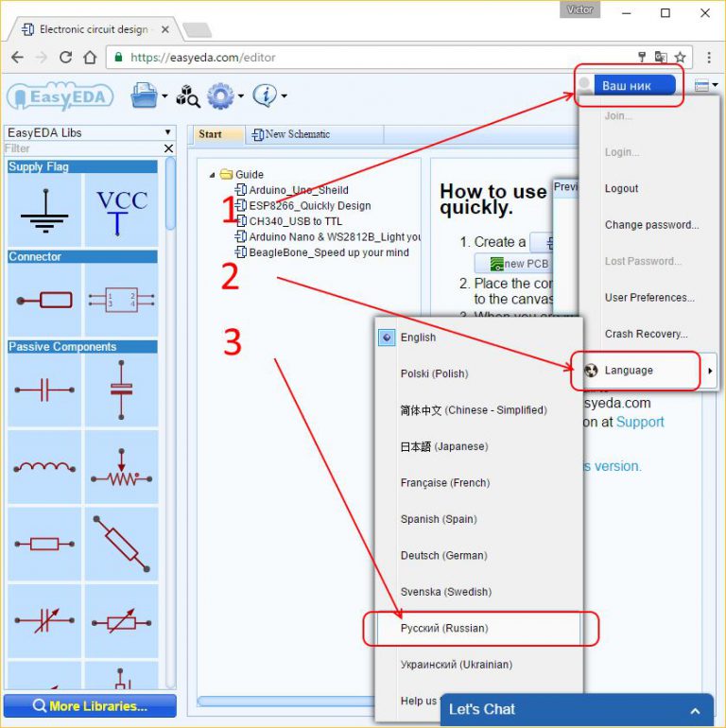Viewport: 726px width, 728px height.
Task: Expand the Let's Chat panel chevron
Action: (695, 711)
